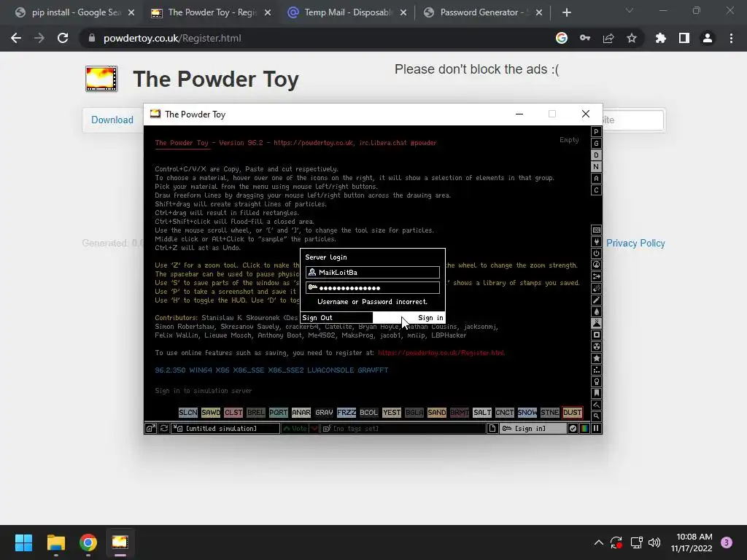Image resolution: width=747 pixels, height=560 pixels.
Task: Bookmark this page with the star icon
Action: click(631, 38)
